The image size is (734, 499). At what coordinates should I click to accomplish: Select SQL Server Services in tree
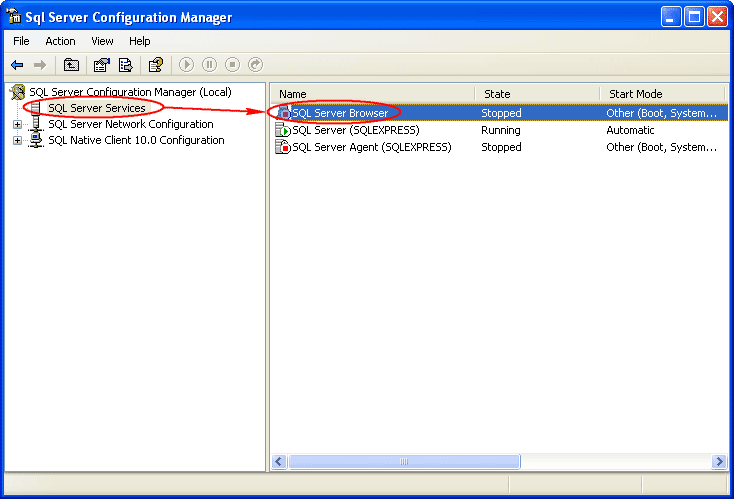96,108
